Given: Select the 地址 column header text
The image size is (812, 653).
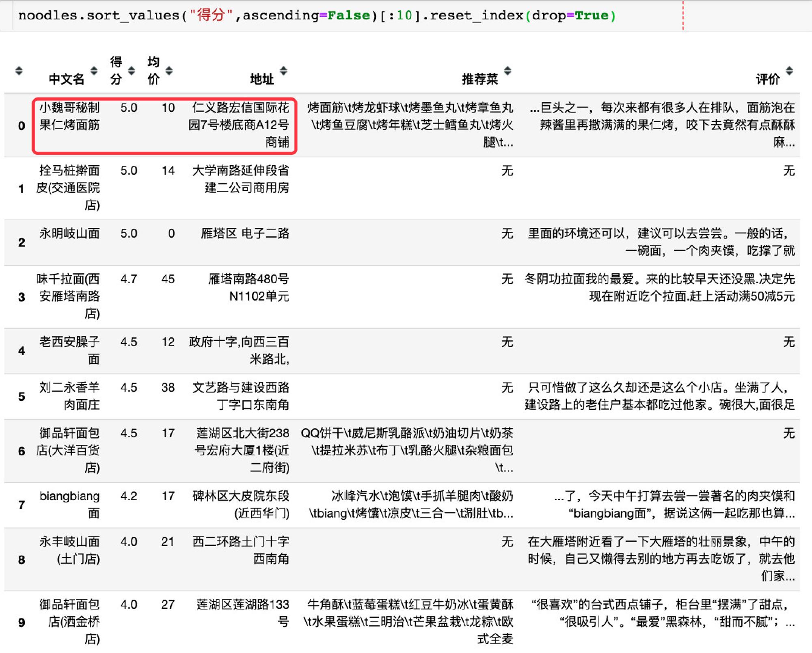Looking at the screenshot, I should (x=262, y=79).
